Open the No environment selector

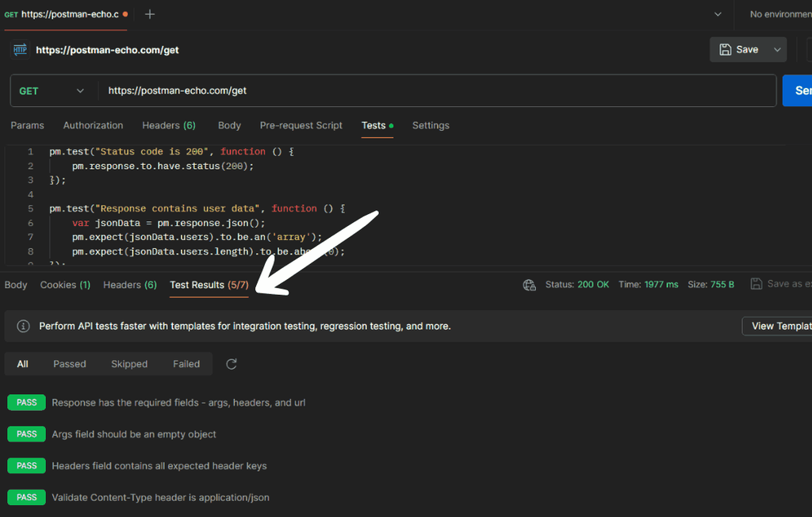[x=780, y=14]
